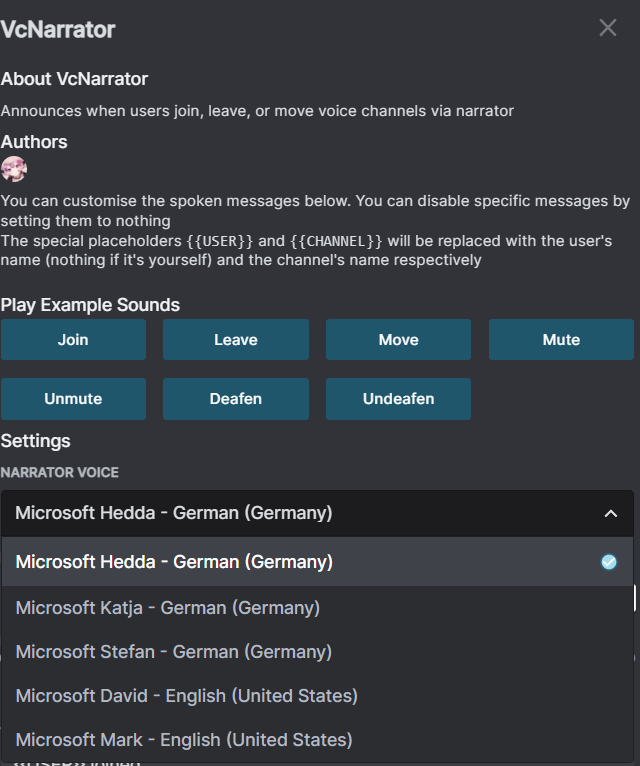Click the '{{USER}}' placeholder text

point(220,241)
